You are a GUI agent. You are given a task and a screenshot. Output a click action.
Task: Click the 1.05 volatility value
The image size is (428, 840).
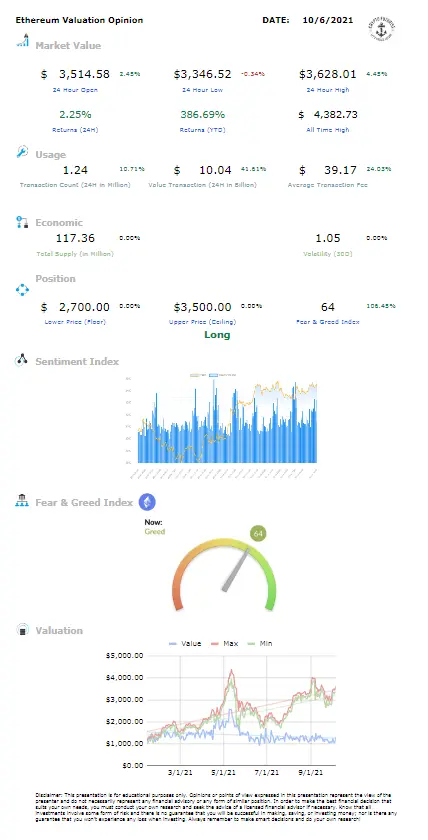328,238
